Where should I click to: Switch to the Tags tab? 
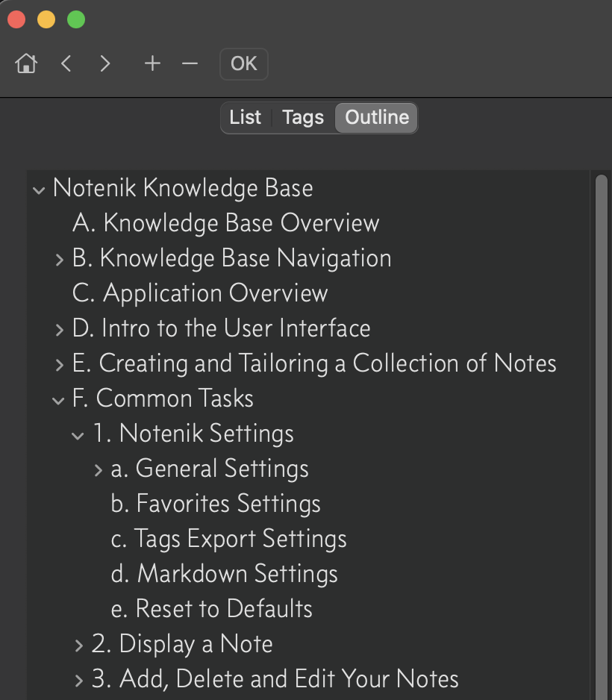point(303,117)
